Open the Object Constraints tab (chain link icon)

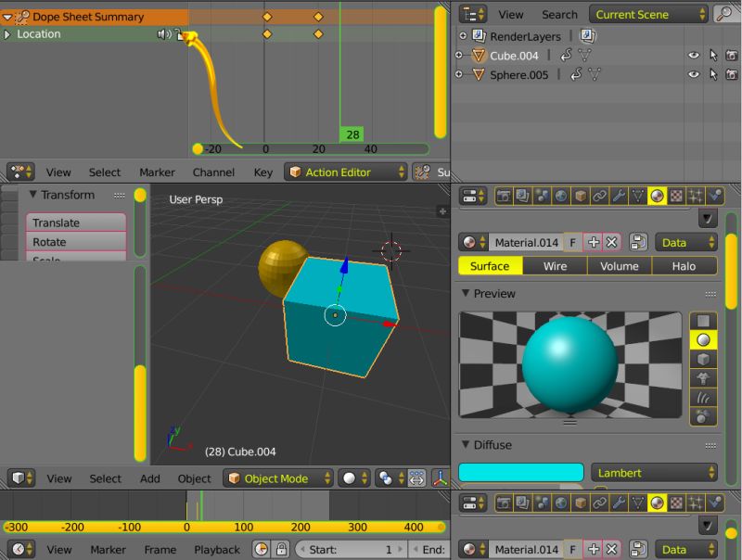[597, 196]
